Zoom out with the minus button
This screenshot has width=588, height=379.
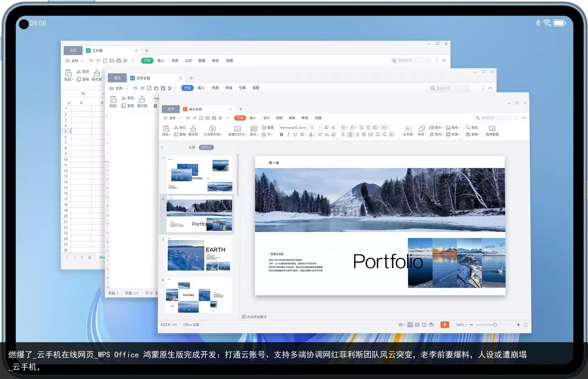(471, 325)
